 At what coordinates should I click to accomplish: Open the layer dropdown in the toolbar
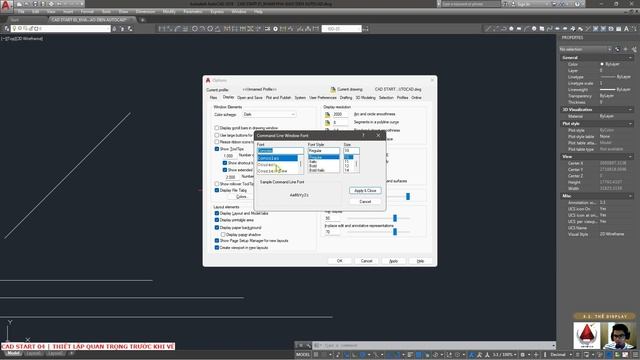pyautogui.click(x=61, y=29)
